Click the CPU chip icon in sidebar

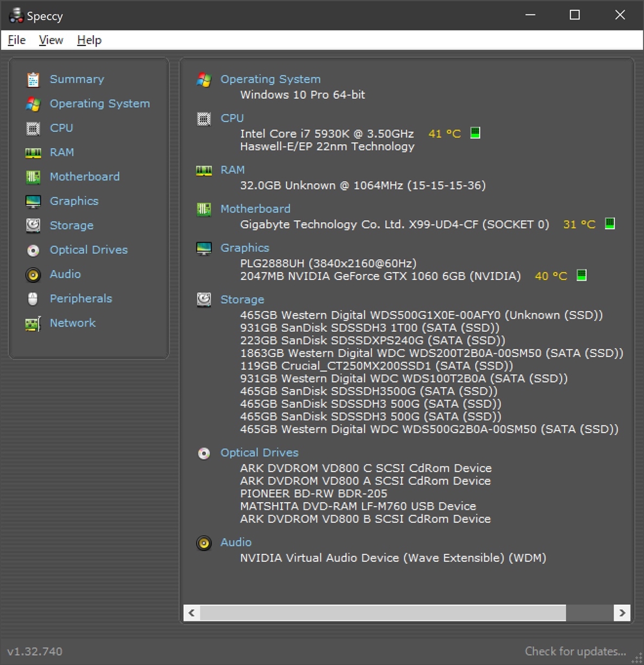[33, 128]
